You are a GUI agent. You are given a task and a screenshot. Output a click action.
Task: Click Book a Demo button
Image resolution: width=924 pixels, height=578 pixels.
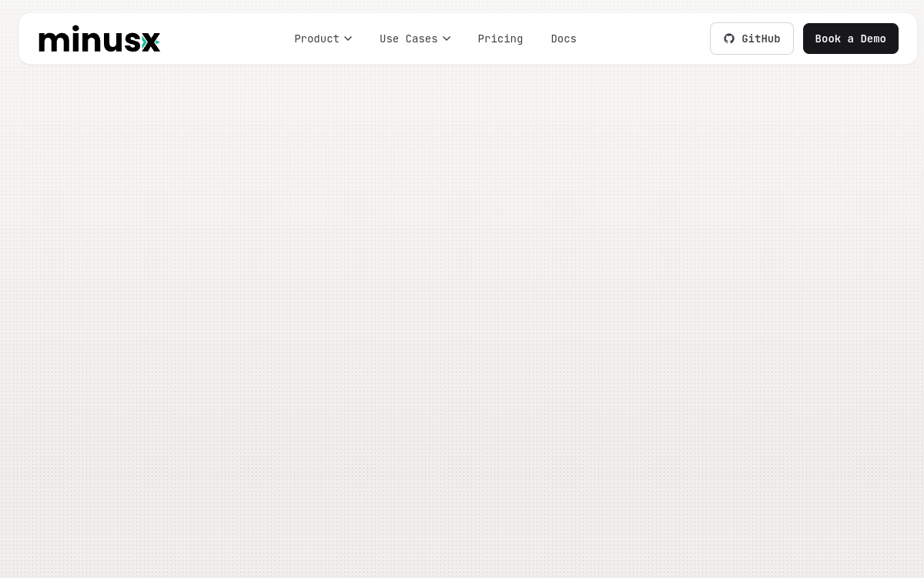click(851, 39)
